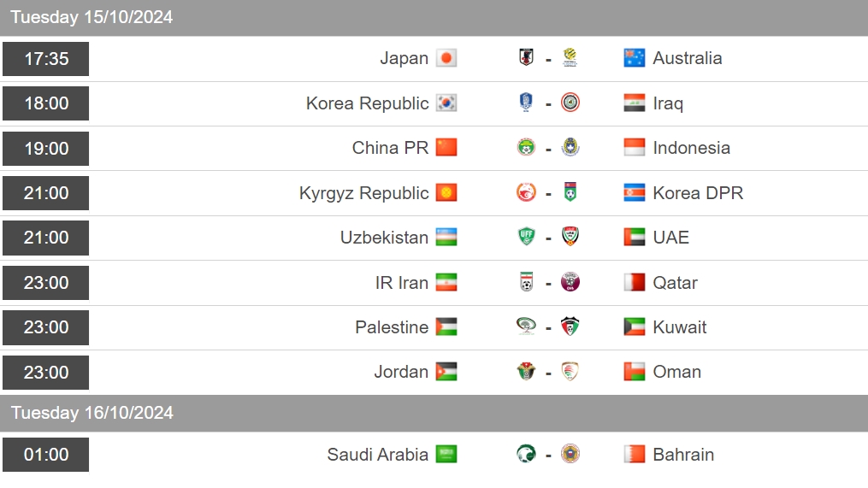Click the 17:35 kickoff time button
Image resolution: width=868 pixels, height=488 pixels.
click(x=46, y=59)
